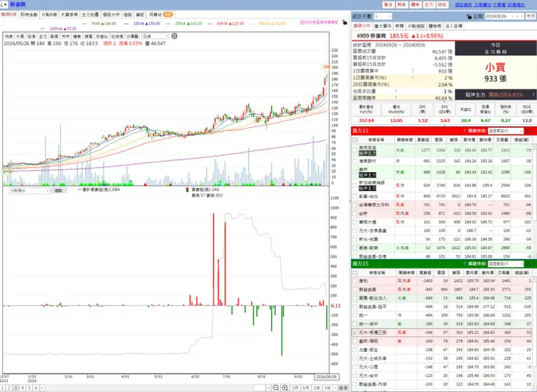Screen dimensions: 537x392
Task: Zoom in the chart with the plus magnifier
Action: 285,388
